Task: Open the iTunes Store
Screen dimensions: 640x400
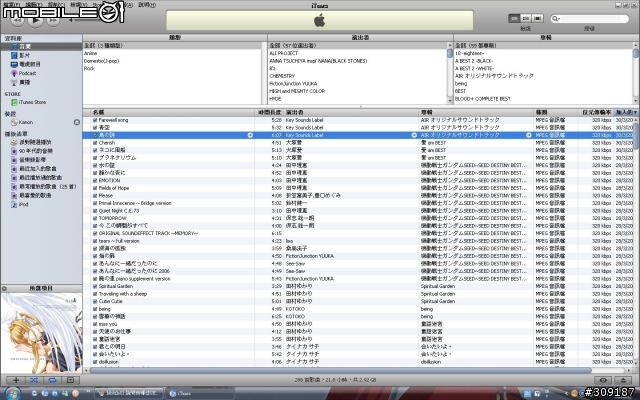Action: click(32, 102)
